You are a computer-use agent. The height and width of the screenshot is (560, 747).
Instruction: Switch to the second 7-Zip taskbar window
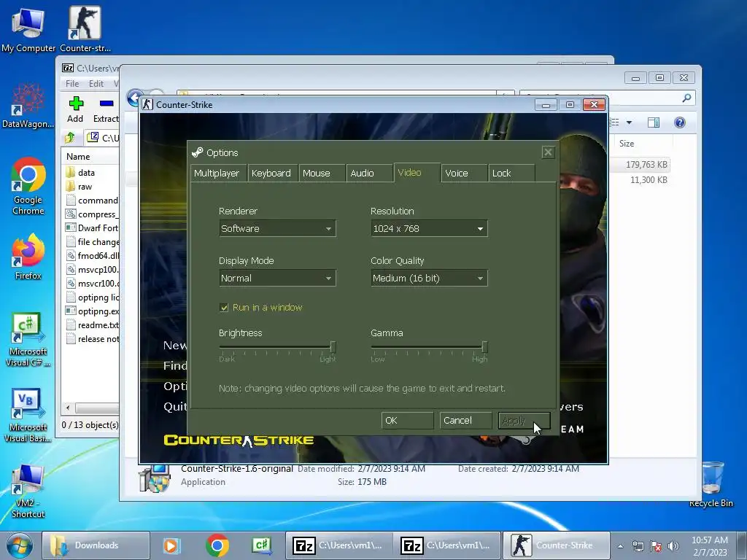tap(447, 545)
